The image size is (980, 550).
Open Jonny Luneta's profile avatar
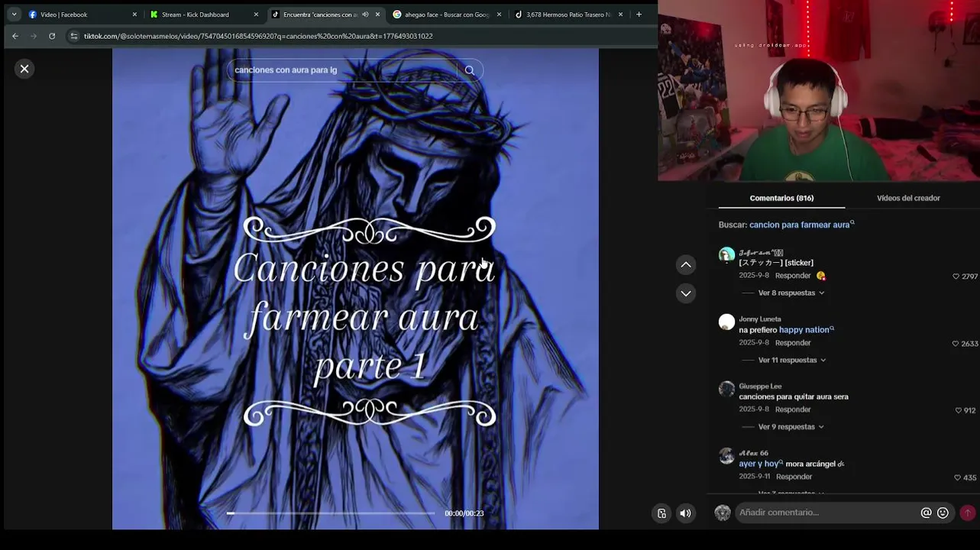[726, 322]
